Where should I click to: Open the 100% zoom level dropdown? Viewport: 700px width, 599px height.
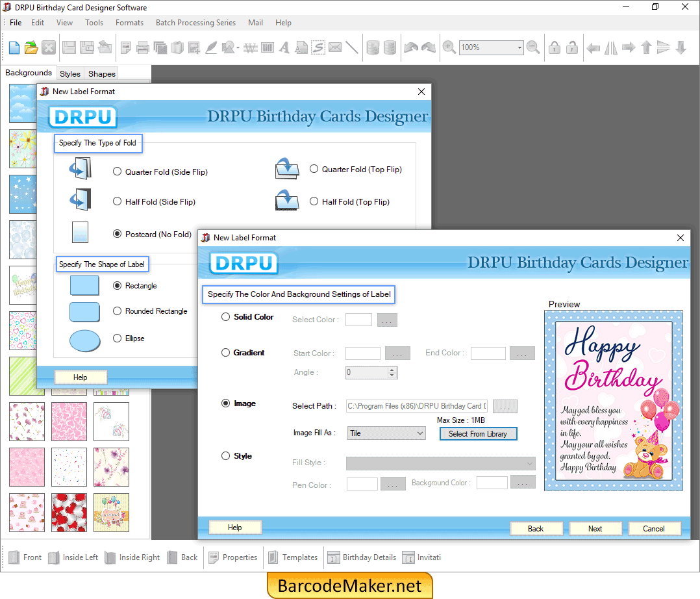pyautogui.click(x=519, y=47)
